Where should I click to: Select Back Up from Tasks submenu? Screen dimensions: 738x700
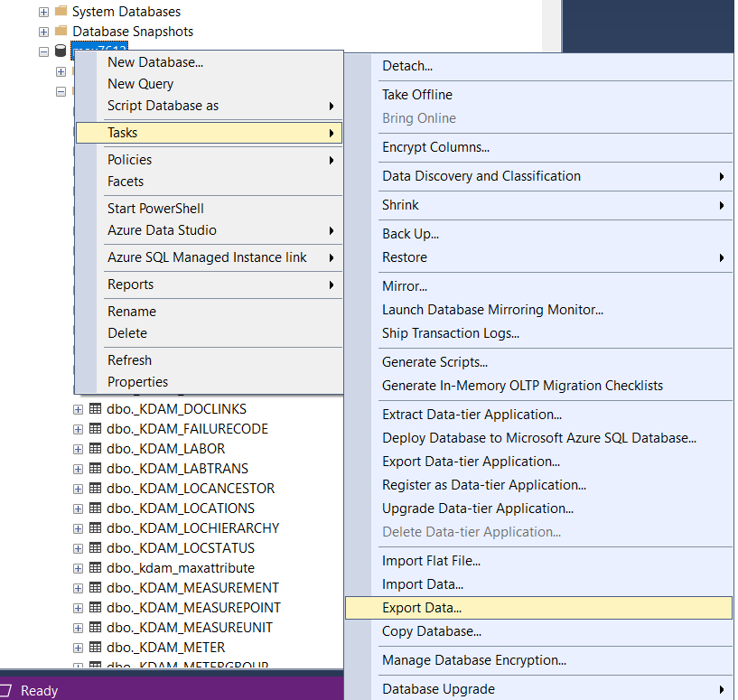(410, 234)
